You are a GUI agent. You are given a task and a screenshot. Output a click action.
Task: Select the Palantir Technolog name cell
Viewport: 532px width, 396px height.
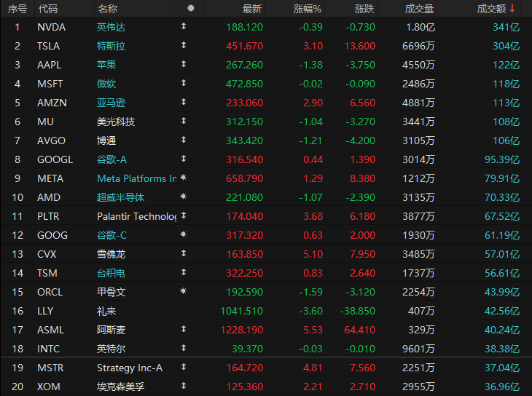136,216
